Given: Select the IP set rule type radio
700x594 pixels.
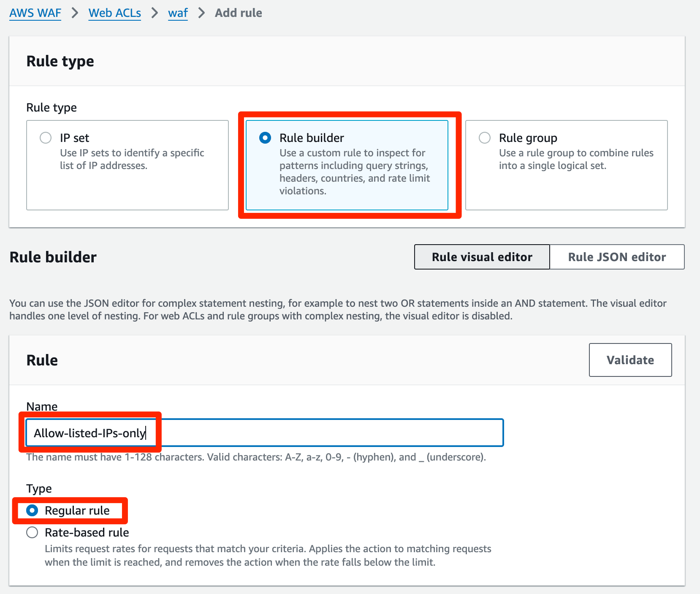Looking at the screenshot, I should point(46,138).
